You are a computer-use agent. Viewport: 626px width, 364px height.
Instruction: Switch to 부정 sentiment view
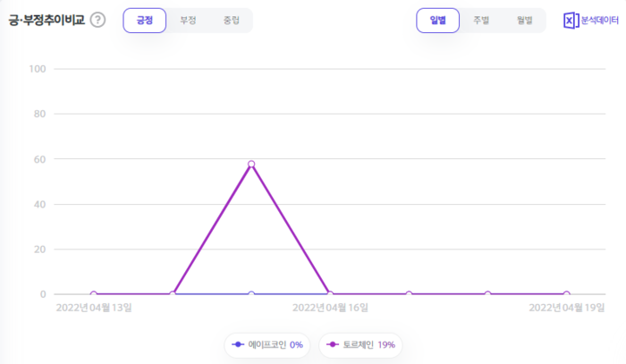tap(188, 20)
